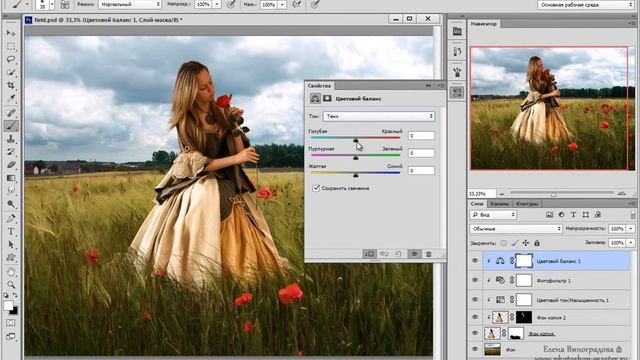Open the layer opacity dropdown arrow

point(631,229)
